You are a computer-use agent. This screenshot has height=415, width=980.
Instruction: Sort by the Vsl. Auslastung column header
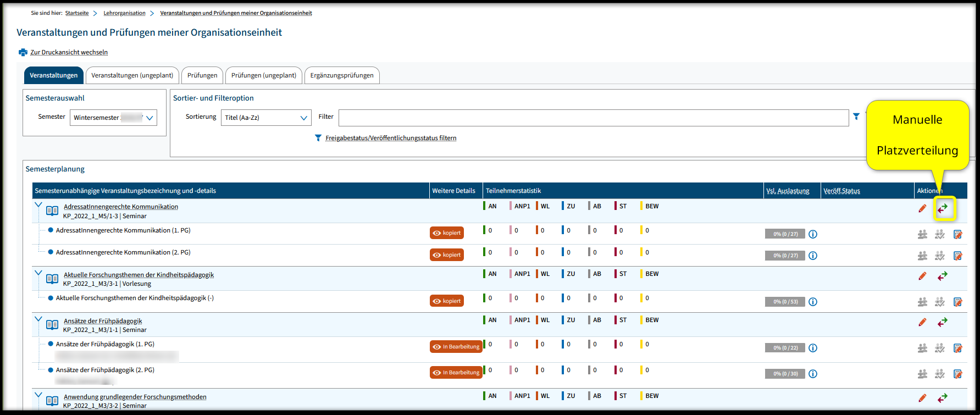(788, 191)
